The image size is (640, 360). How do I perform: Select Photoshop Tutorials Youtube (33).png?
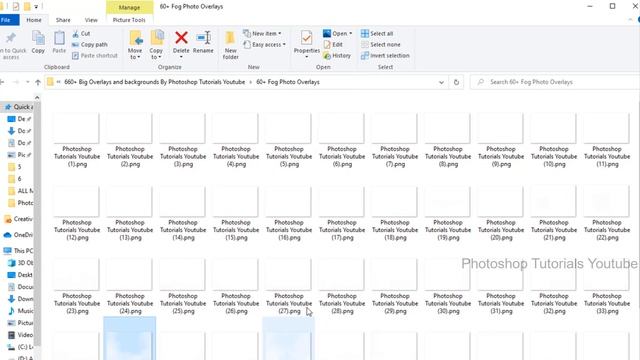607,288
